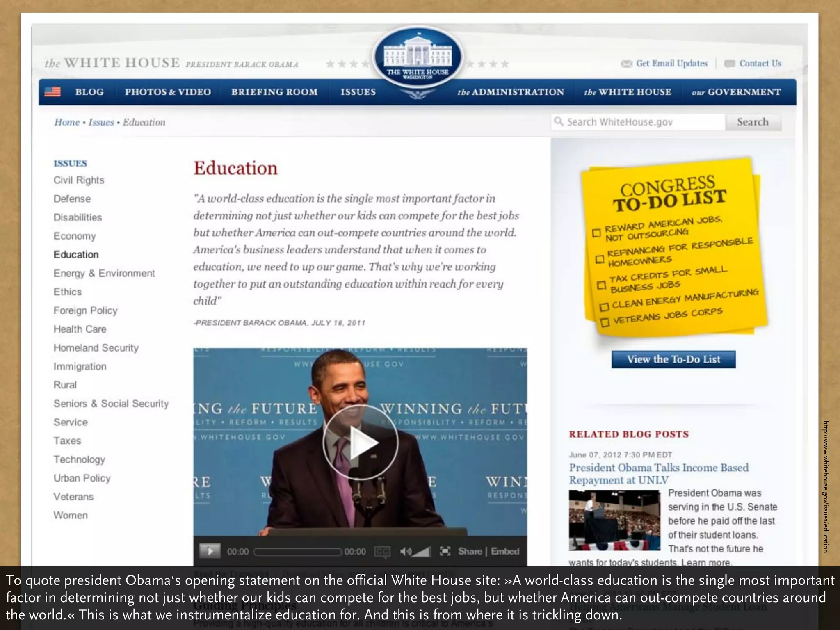The image size is (840, 630).
Task: Open Homeland Security issue
Action: point(96,348)
